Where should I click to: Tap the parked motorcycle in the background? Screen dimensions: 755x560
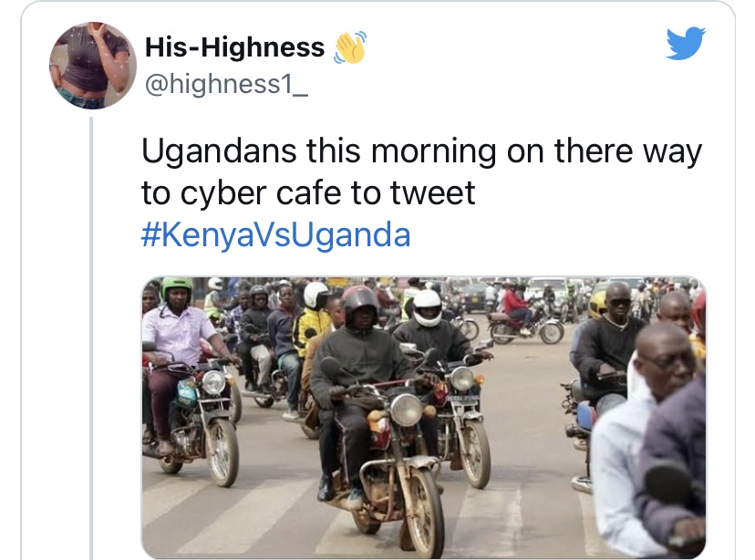click(x=525, y=327)
